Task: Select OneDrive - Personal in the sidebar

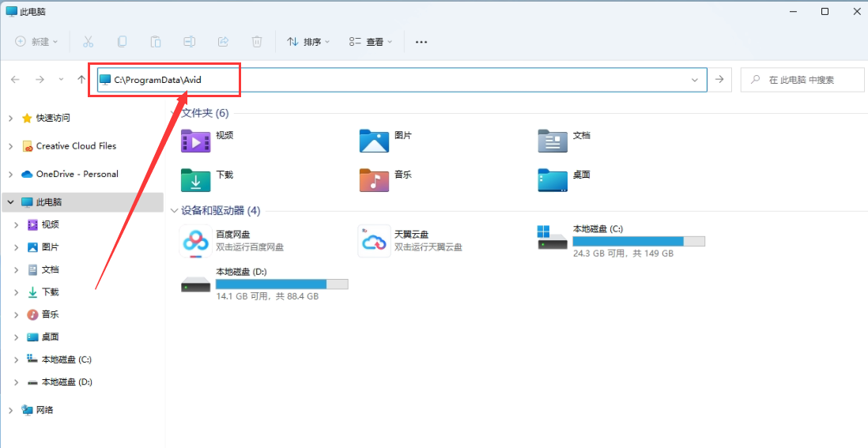Action: [77, 174]
